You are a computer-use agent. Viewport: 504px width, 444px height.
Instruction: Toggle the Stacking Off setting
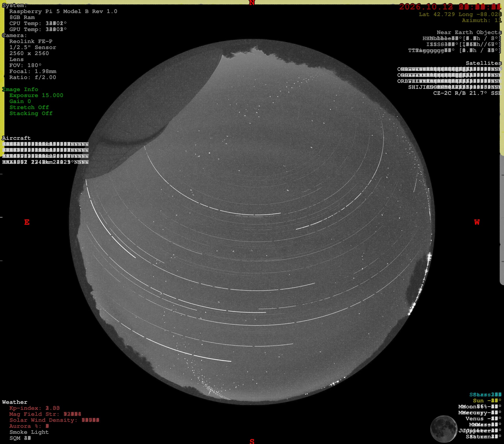31,113
